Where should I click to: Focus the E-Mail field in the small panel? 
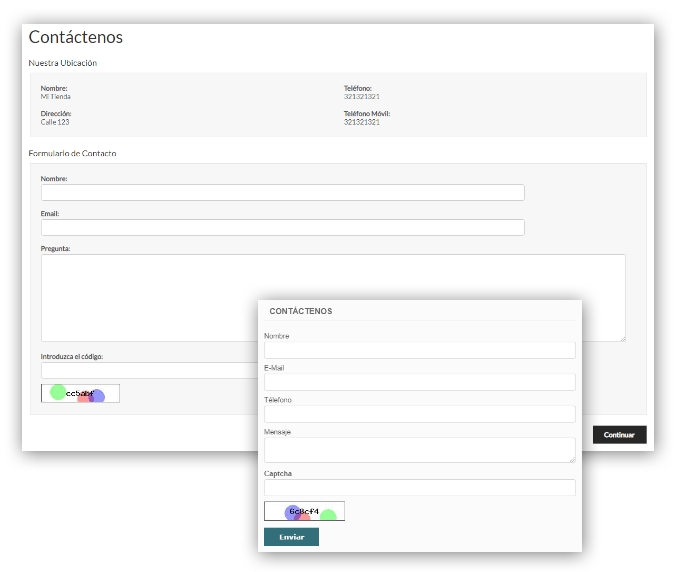(419, 382)
